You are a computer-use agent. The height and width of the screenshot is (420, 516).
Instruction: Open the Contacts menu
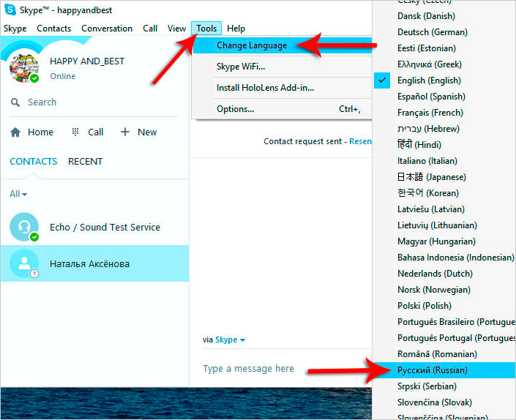click(54, 29)
